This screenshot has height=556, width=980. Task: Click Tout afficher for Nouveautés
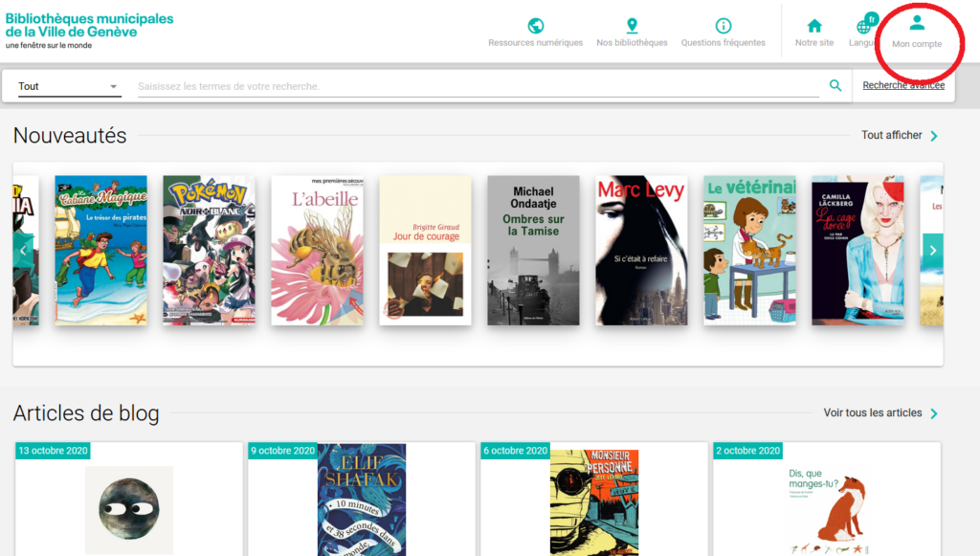(x=891, y=135)
